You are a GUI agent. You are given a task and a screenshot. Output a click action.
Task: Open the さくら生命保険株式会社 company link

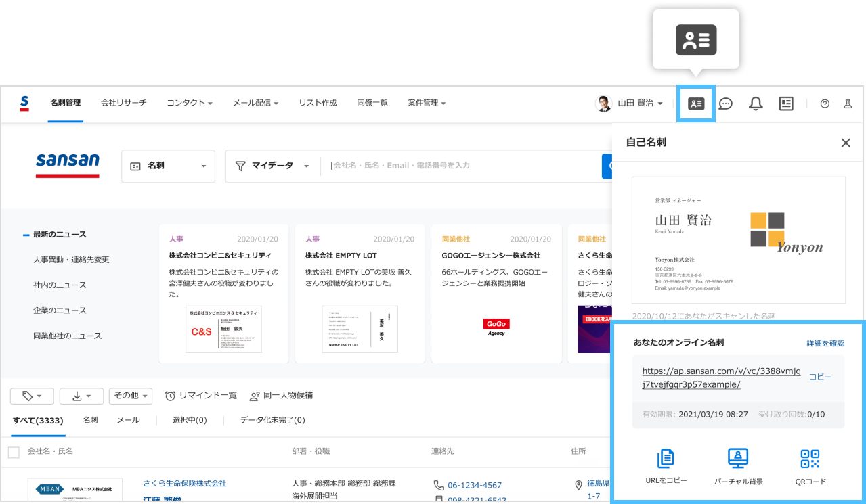click(x=185, y=483)
